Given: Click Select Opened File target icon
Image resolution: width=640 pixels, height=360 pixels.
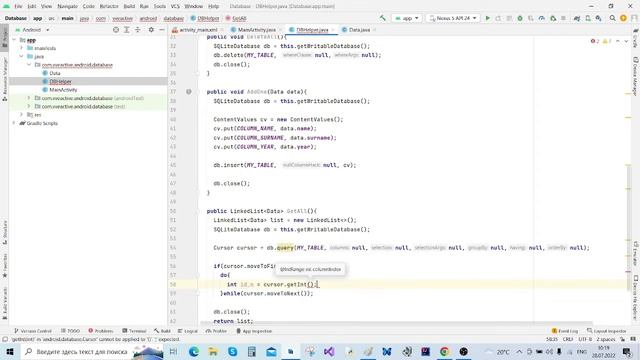Looking at the screenshot, I should [116, 30].
